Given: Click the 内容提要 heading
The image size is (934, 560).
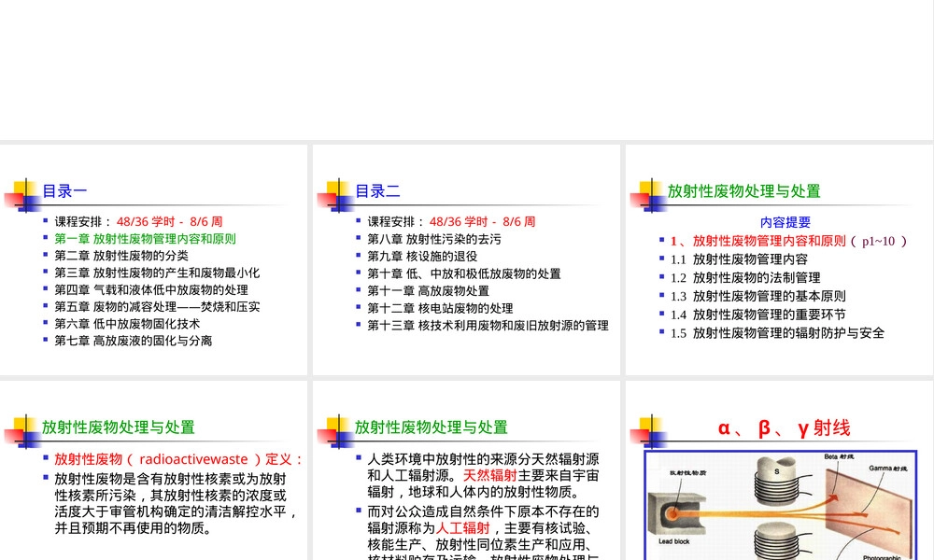Looking at the screenshot, I should pyautogui.click(x=785, y=222).
